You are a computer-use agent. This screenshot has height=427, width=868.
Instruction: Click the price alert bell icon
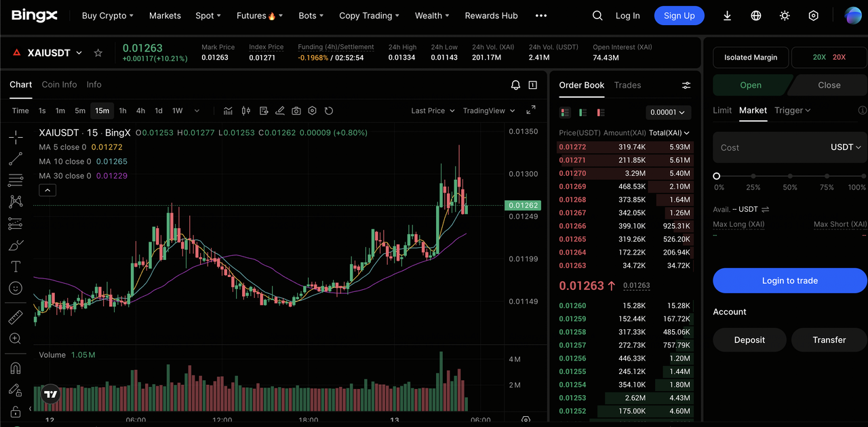click(515, 85)
